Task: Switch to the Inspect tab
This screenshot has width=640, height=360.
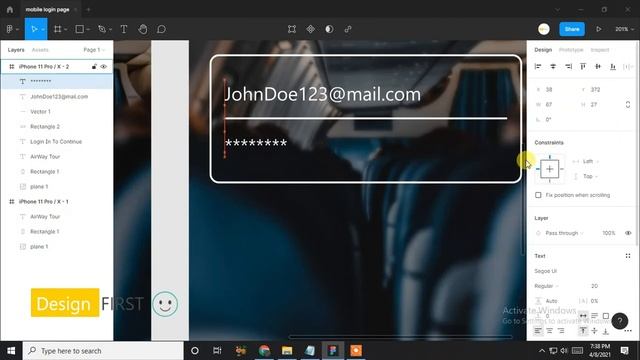Action: [x=600, y=50]
